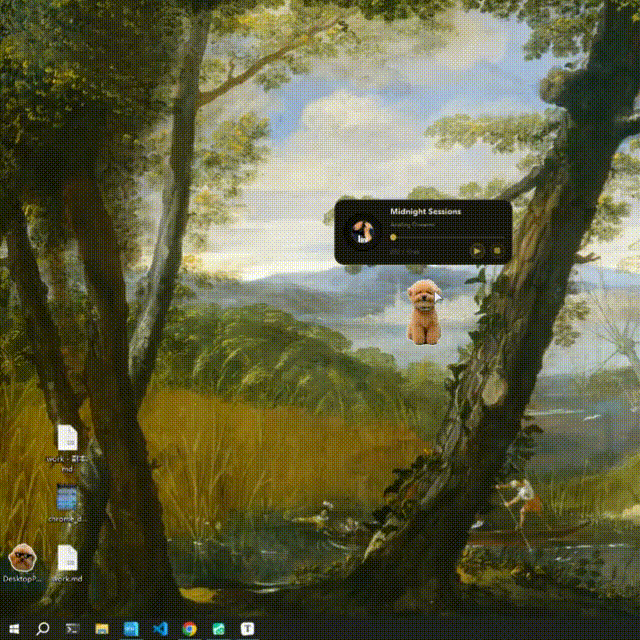Click the artist name under Midnight Sessions

click(412, 224)
